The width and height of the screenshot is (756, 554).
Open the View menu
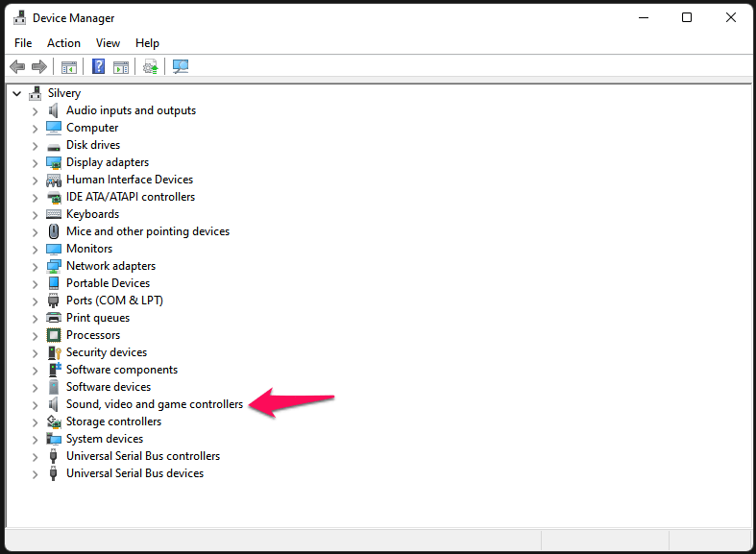(108, 43)
